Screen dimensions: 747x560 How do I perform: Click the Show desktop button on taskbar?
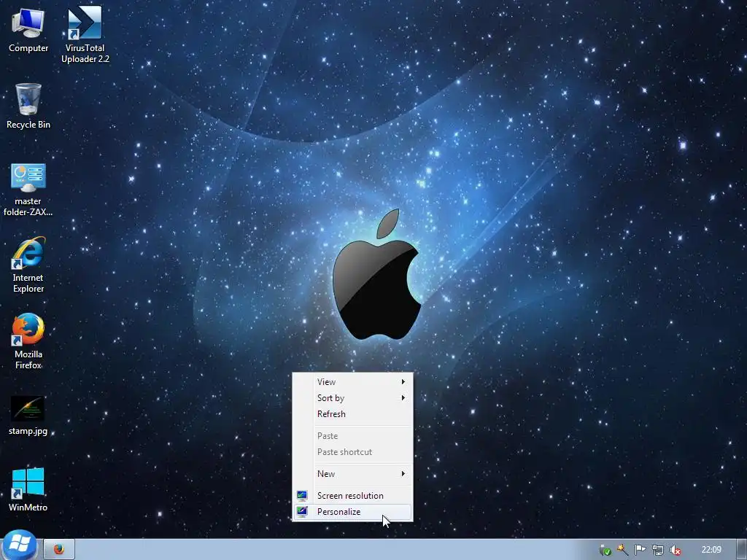[x=742, y=550]
